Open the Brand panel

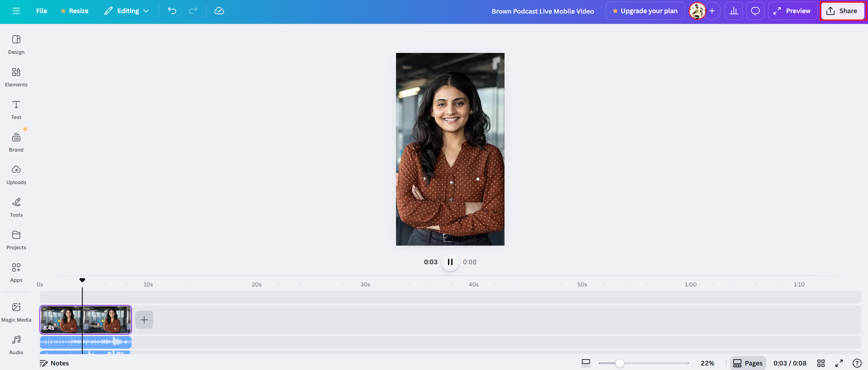pyautogui.click(x=16, y=142)
